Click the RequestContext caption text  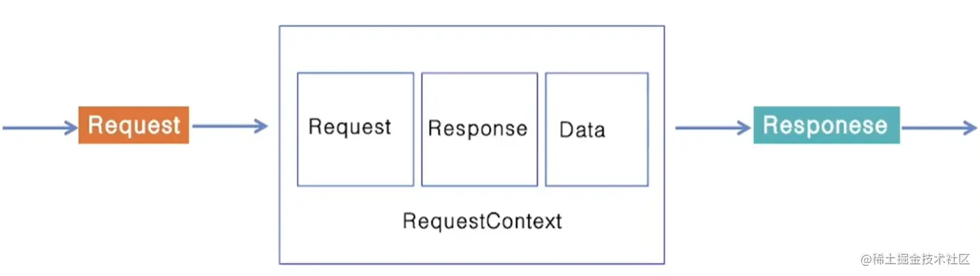482,221
